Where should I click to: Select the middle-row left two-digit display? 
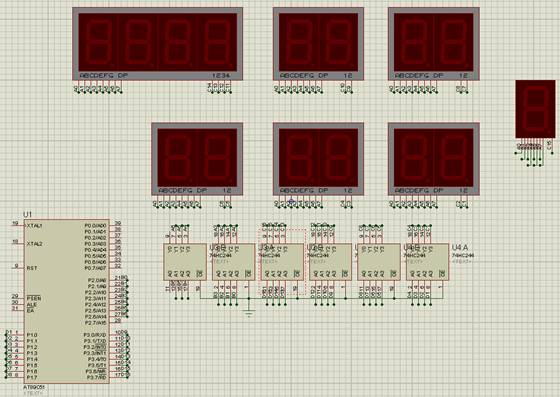197,159
